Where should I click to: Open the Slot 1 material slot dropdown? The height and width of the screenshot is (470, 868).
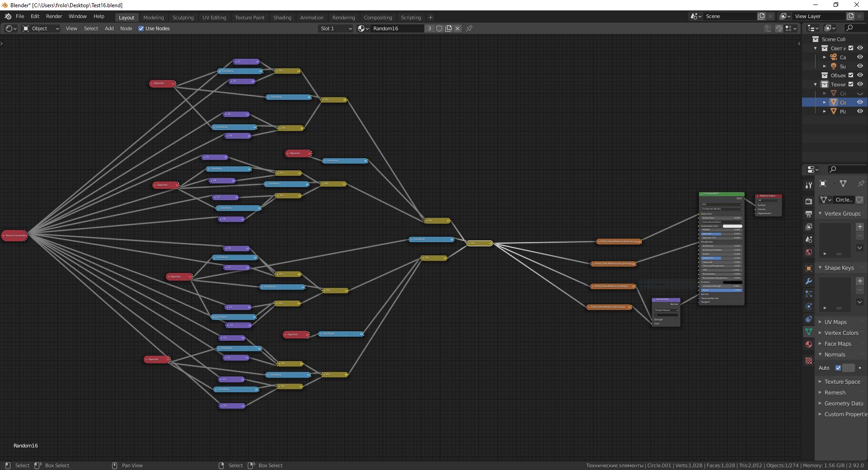[x=336, y=28]
